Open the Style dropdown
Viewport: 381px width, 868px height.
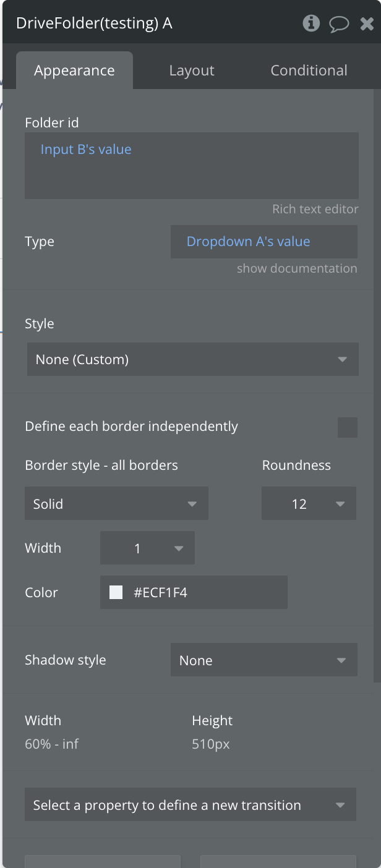(192, 359)
